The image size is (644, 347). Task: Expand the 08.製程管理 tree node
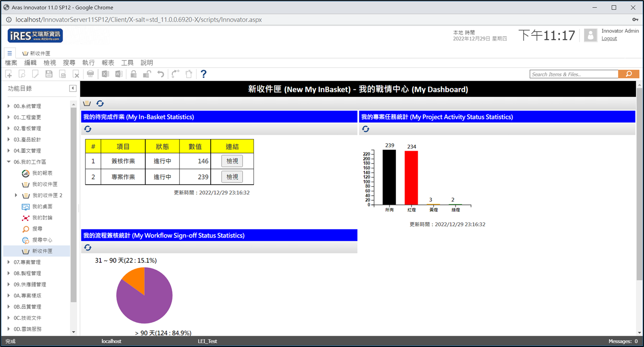coord(9,273)
